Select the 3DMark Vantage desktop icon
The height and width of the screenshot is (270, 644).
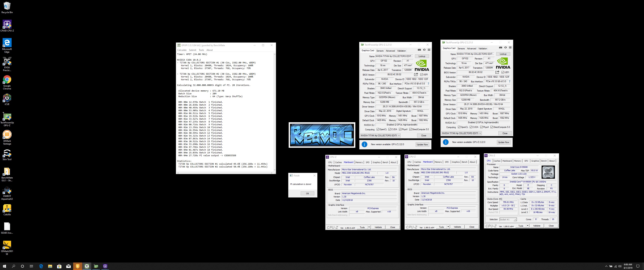[x=7, y=137]
